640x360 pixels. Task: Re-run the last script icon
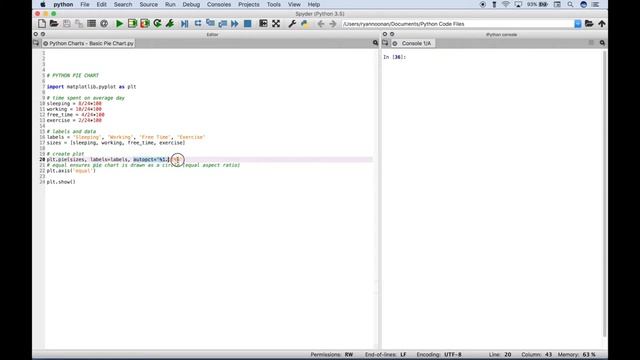tap(157, 24)
